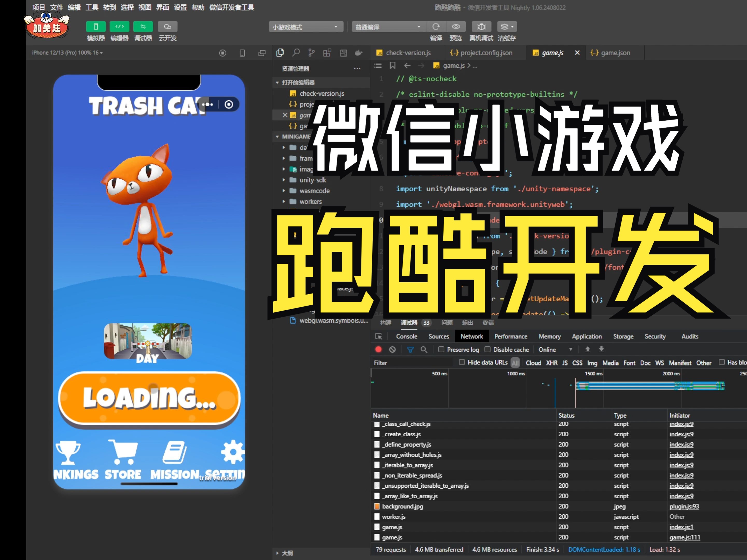
Task: Navigate back with editor left arrow
Action: [x=407, y=66]
